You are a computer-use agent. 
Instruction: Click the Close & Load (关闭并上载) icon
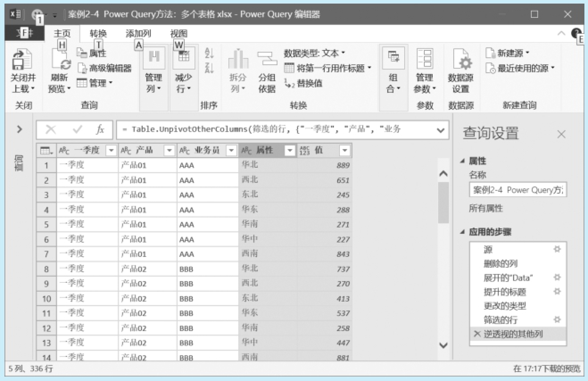22,60
